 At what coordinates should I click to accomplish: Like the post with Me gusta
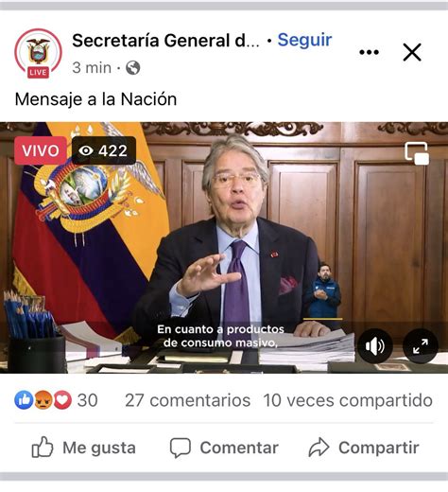(x=83, y=448)
